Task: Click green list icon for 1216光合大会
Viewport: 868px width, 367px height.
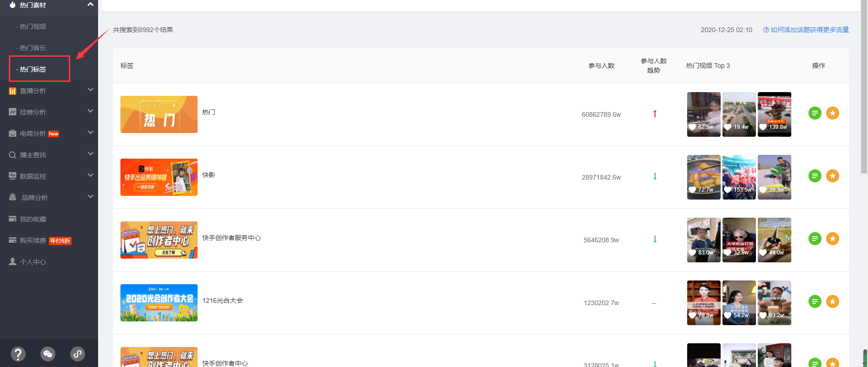Action: 815,301
